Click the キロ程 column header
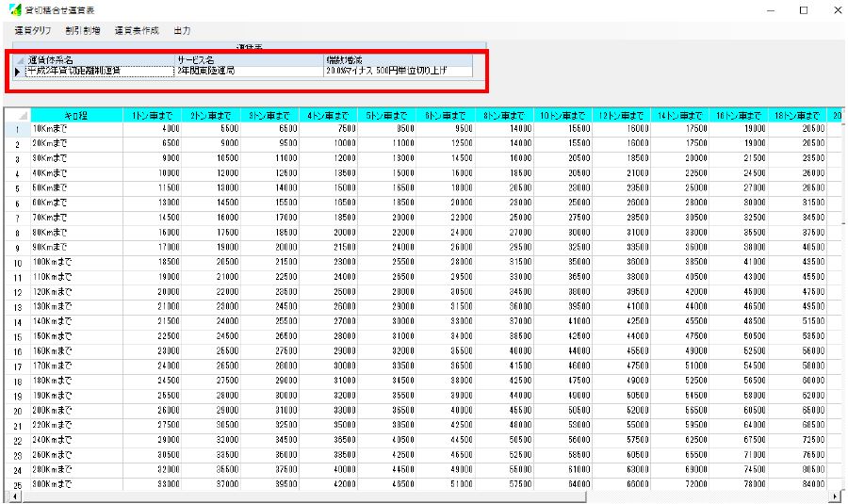848x504 pixels. pyautogui.click(x=77, y=115)
